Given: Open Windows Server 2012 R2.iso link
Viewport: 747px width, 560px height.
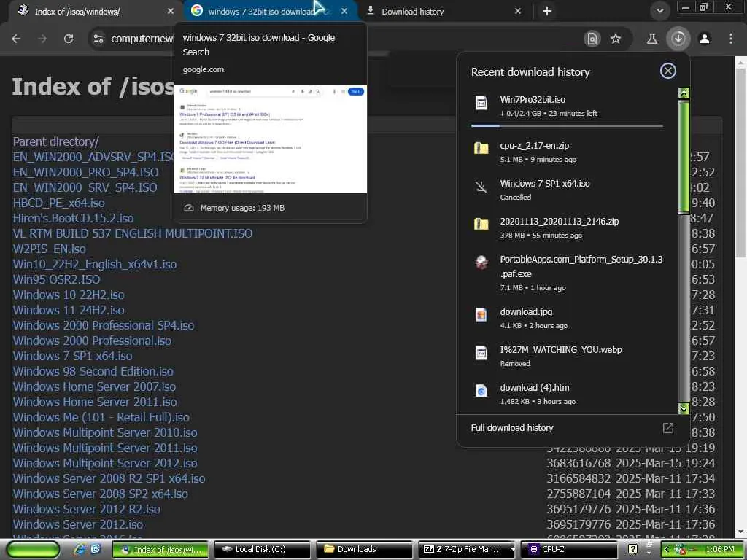Looking at the screenshot, I should pos(87,509).
